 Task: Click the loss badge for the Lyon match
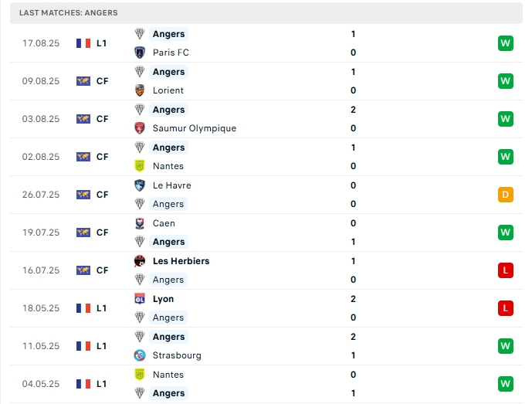click(506, 308)
